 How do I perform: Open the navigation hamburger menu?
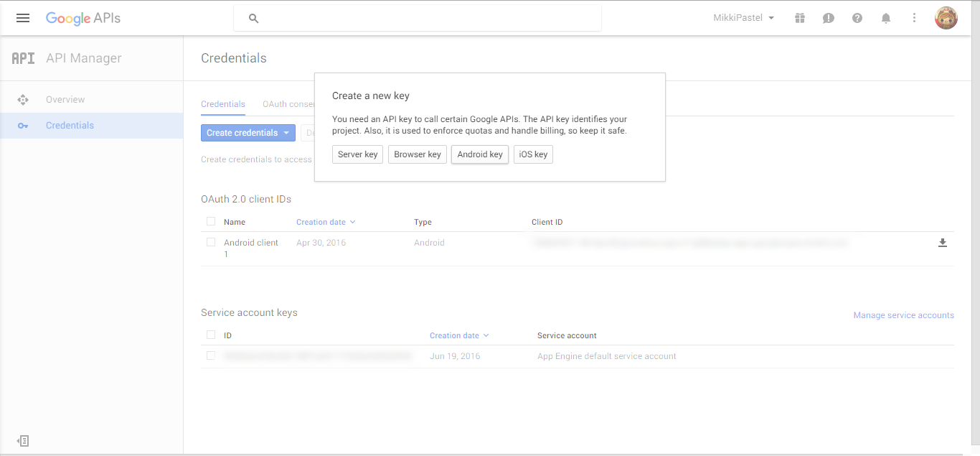pos(22,18)
